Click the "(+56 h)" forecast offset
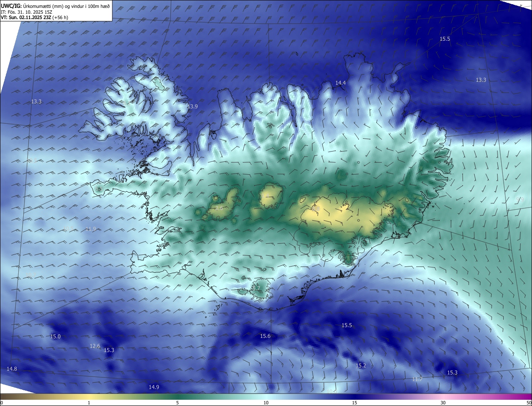This screenshot has height=406, width=532. pyautogui.click(x=61, y=17)
